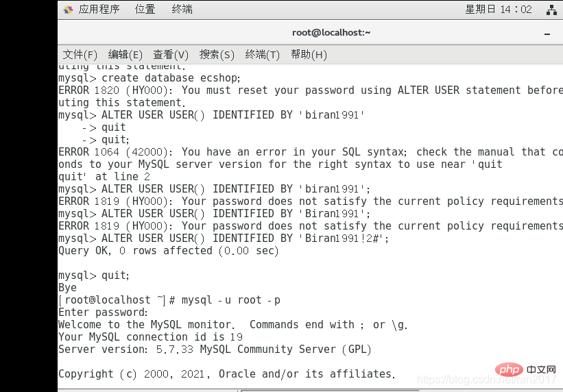This screenshot has height=392, width=563.
Task: Open the 帮助(H) help menu
Action: click(x=309, y=55)
